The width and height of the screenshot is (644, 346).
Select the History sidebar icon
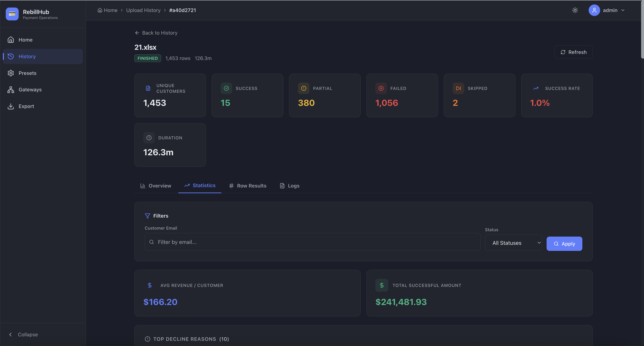point(11,56)
